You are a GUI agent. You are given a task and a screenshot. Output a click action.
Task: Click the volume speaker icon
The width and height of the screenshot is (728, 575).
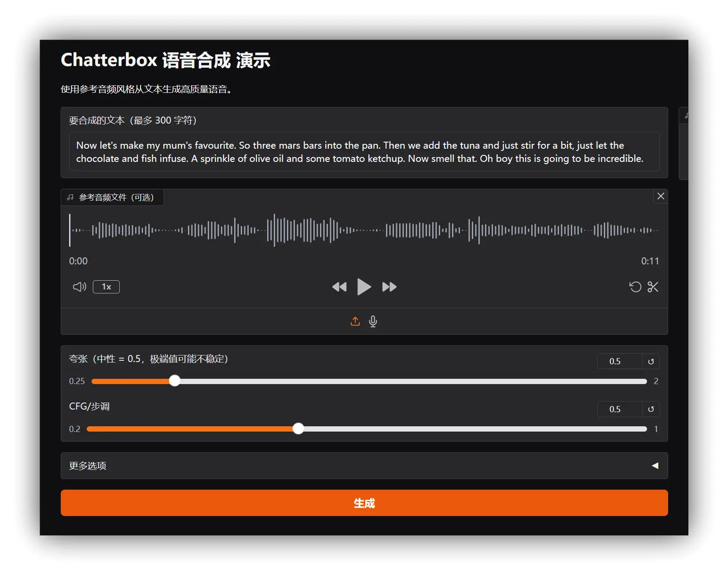pos(79,287)
